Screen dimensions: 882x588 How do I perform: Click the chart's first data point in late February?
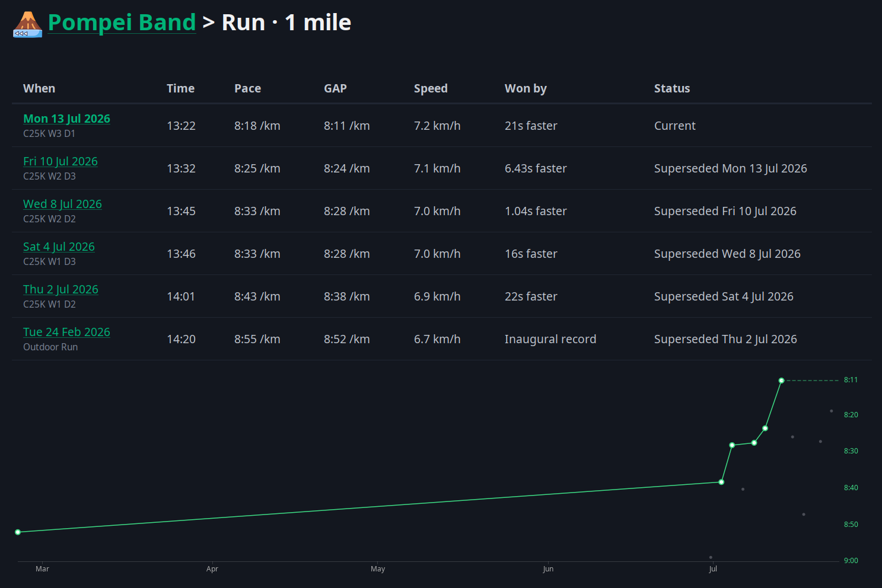tap(18, 532)
